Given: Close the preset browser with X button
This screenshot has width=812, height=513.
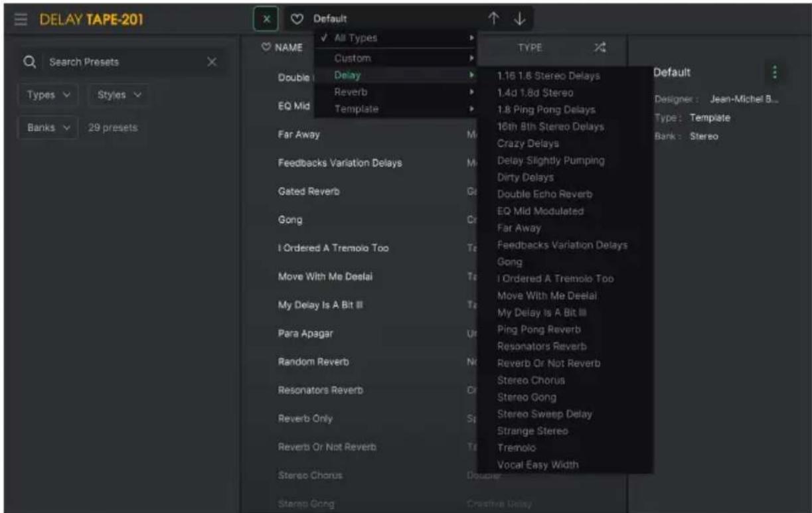Looking at the screenshot, I should tap(266, 19).
